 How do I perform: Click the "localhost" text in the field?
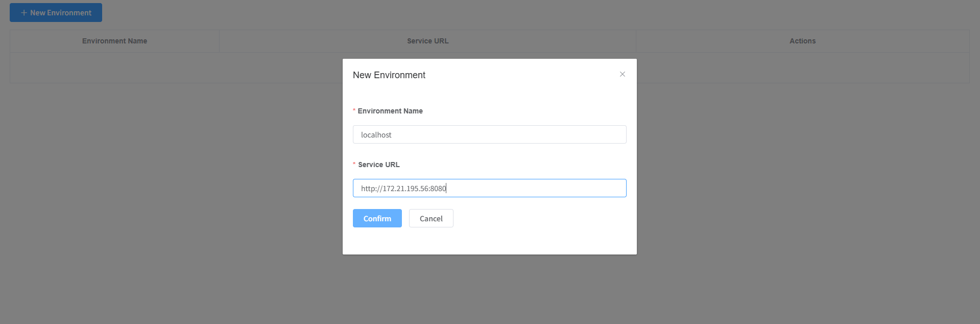tap(376, 135)
